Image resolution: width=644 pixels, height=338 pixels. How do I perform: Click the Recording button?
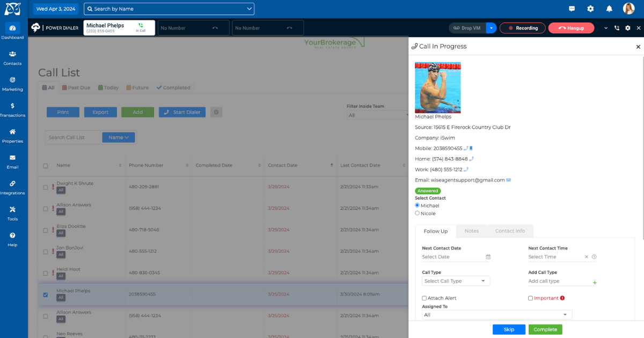coord(523,28)
